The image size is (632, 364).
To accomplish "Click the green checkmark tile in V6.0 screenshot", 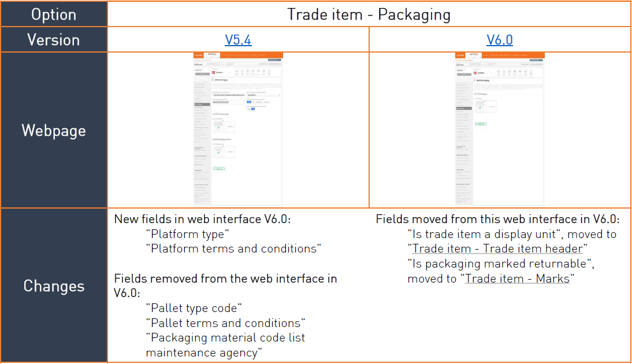I will [x=479, y=106].
